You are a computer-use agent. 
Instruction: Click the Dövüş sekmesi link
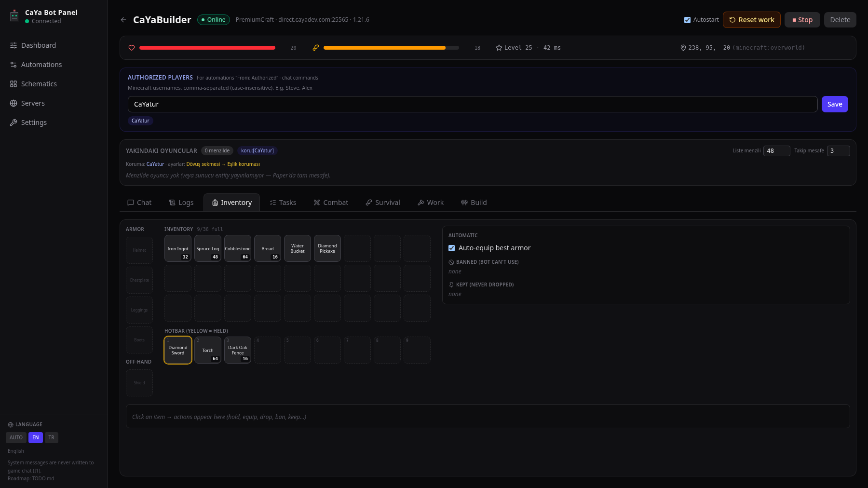[x=203, y=164]
